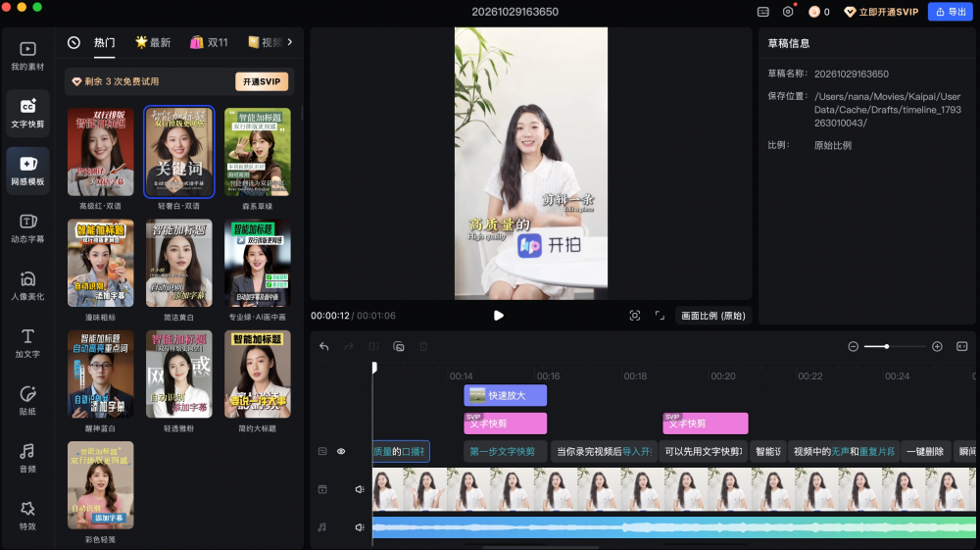The width and height of the screenshot is (980, 550).
Task: Click the audio waveform track
Action: (674, 527)
